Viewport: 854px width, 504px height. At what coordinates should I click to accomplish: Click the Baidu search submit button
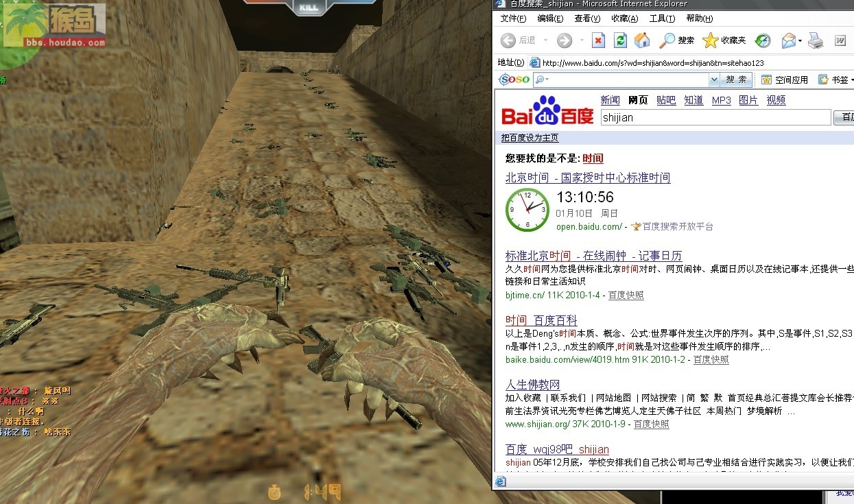coord(844,118)
